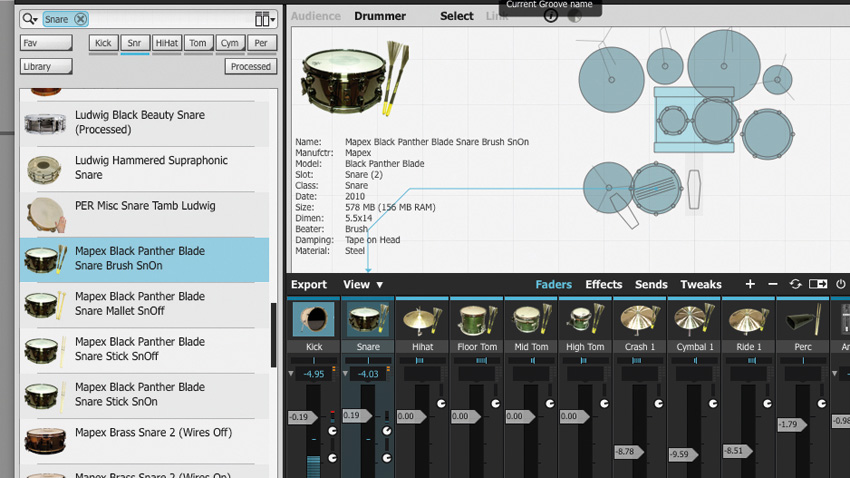Click the large snare preview image

coord(356,77)
